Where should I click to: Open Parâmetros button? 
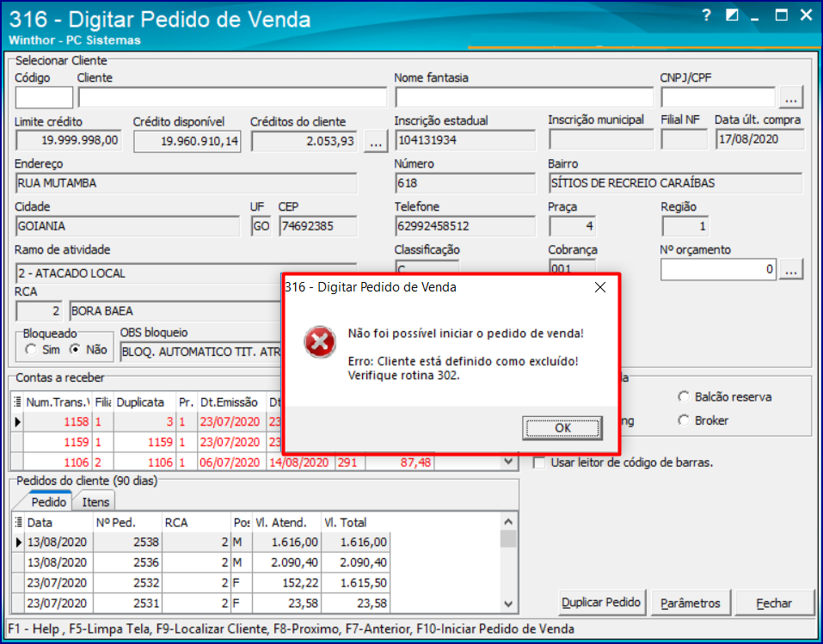click(x=691, y=603)
